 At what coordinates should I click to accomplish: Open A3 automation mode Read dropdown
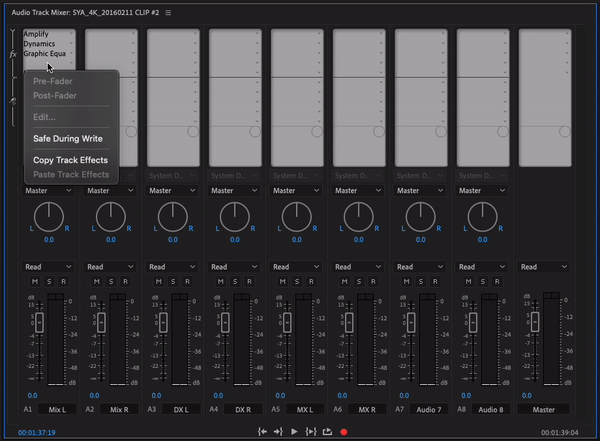pyautogui.click(x=172, y=267)
